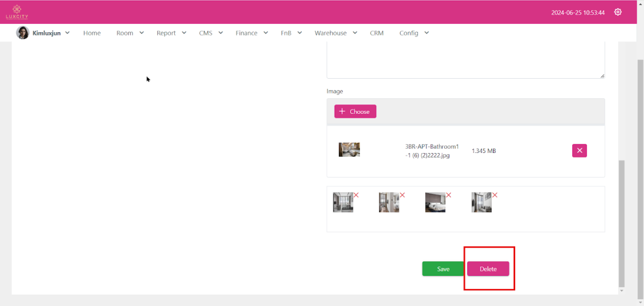Open the settings gear icon
The width and height of the screenshot is (644, 306).
click(x=618, y=12)
